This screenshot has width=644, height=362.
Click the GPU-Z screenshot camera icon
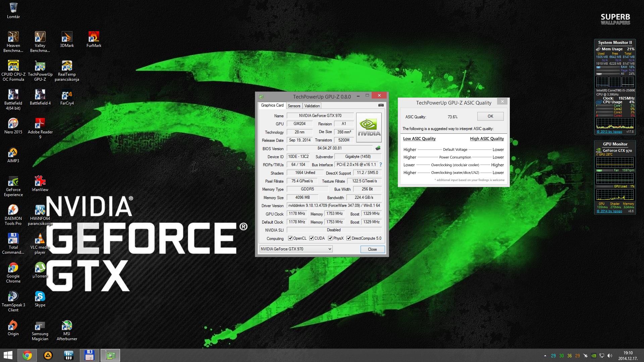[x=381, y=105]
